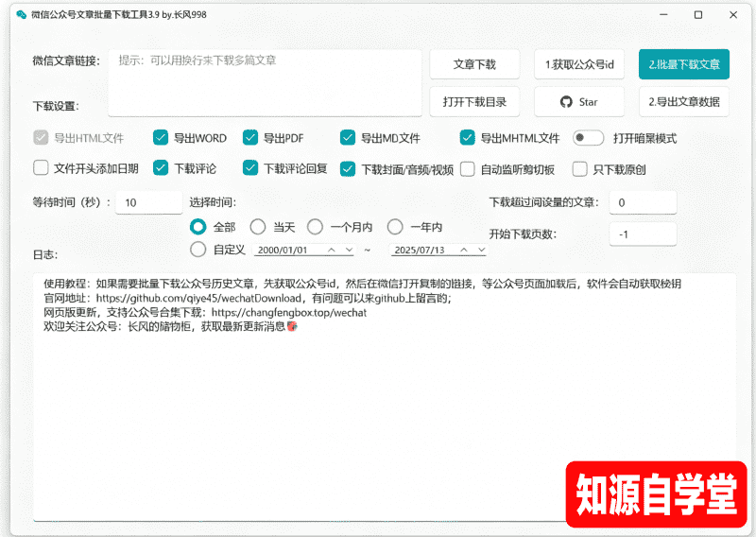Open the GitHub Star button
This screenshot has width=756, height=537.
click(x=579, y=102)
